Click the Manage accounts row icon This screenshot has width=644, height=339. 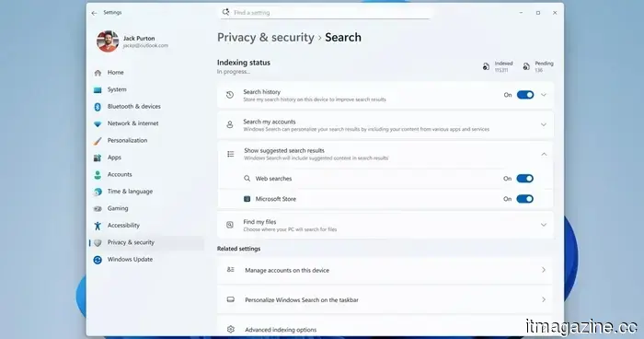tap(230, 270)
